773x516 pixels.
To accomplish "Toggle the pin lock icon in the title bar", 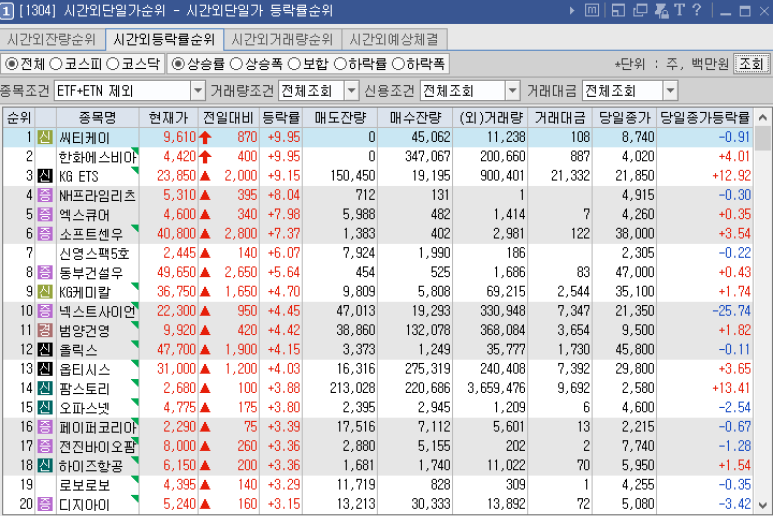I will (661, 10).
